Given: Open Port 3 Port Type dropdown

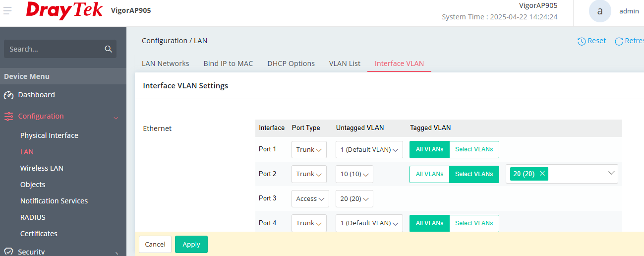Looking at the screenshot, I should [309, 198].
